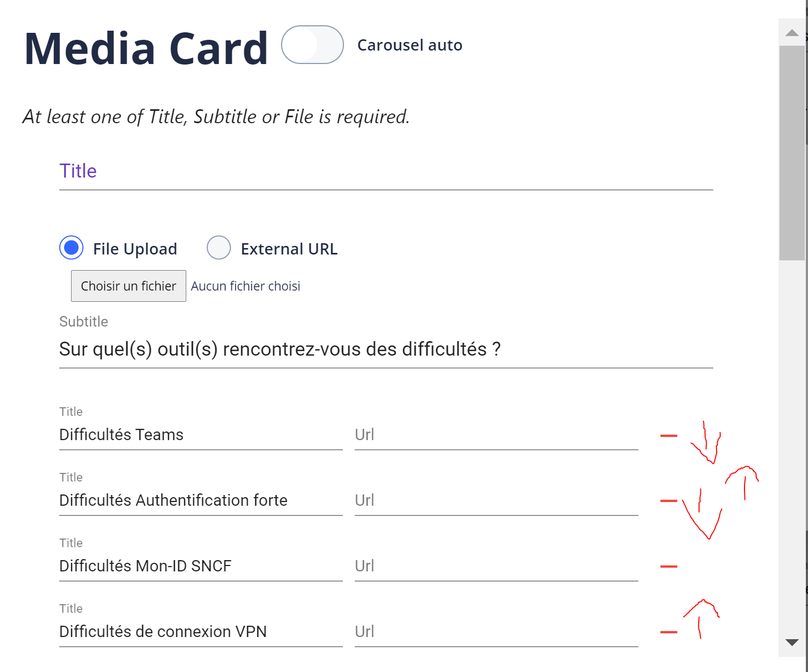Select the External URL option
The width and height of the screenshot is (808, 672).
tap(219, 248)
